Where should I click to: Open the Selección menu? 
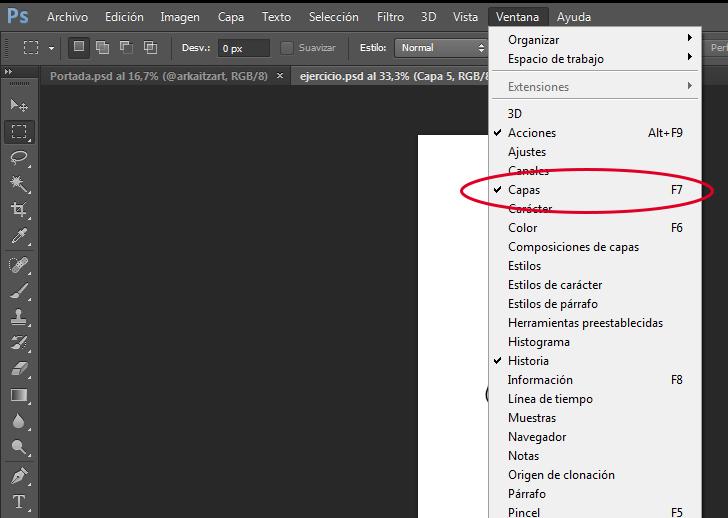pyautogui.click(x=333, y=17)
